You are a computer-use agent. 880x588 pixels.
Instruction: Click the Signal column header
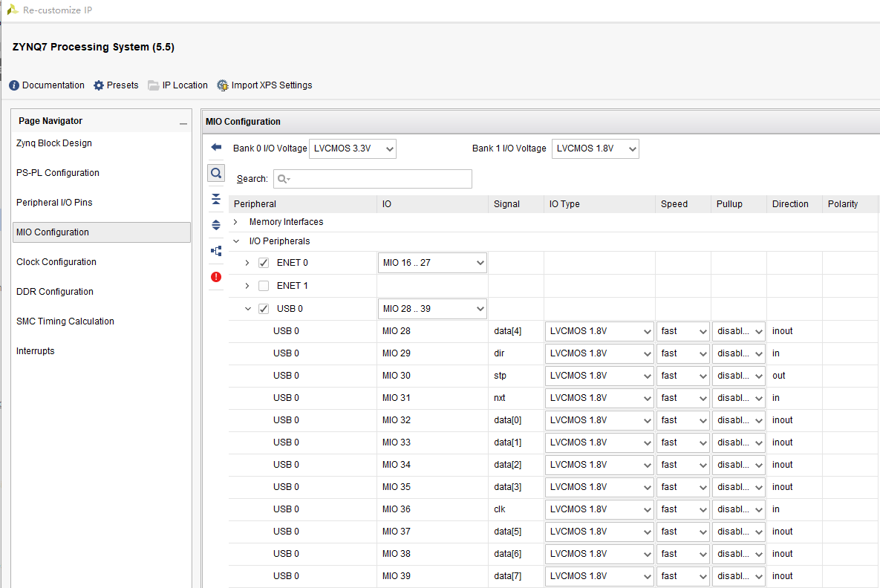click(516, 204)
